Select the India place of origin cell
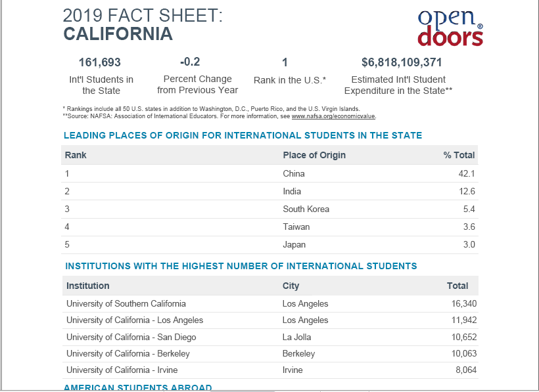This screenshot has height=392, width=539. pos(292,191)
